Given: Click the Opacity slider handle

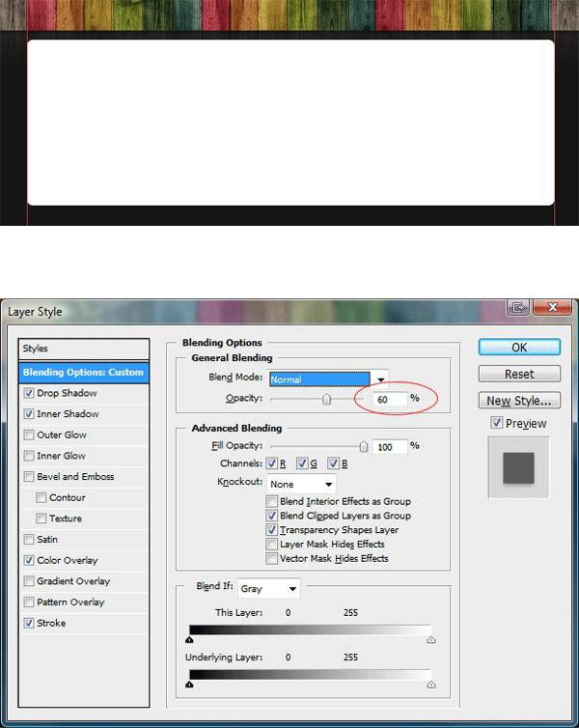Looking at the screenshot, I should point(326,400).
